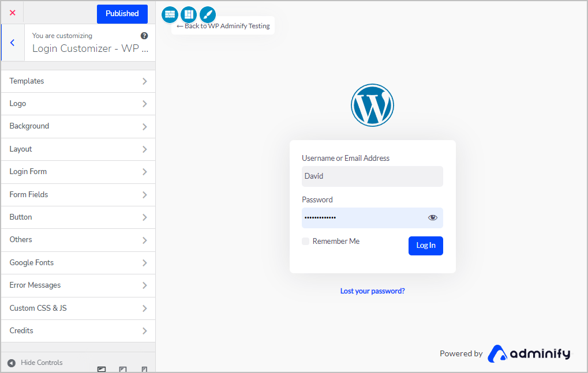Click Hide Controls at the bottom
588x373 pixels.
35,363
